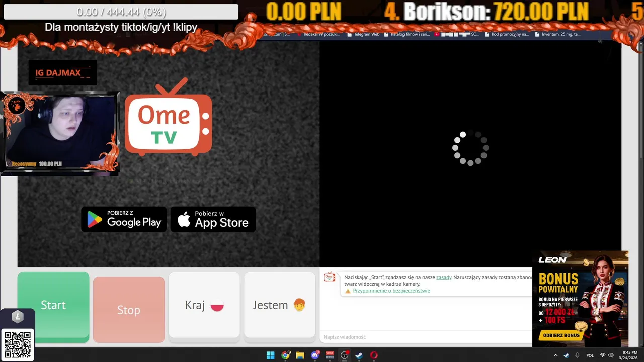Viewport: 644px width, 362px height.
Task: Click the Google Play download badge
Action: (124, 219)
